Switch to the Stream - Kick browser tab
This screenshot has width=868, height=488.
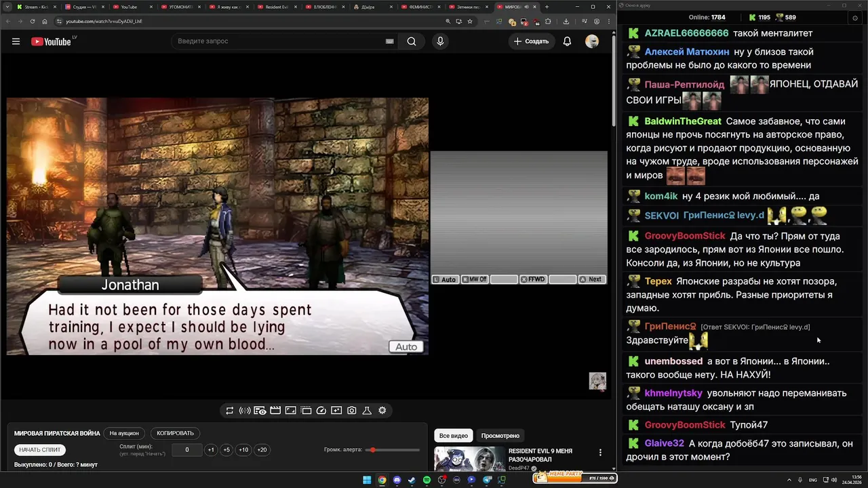tap(36, 7)
